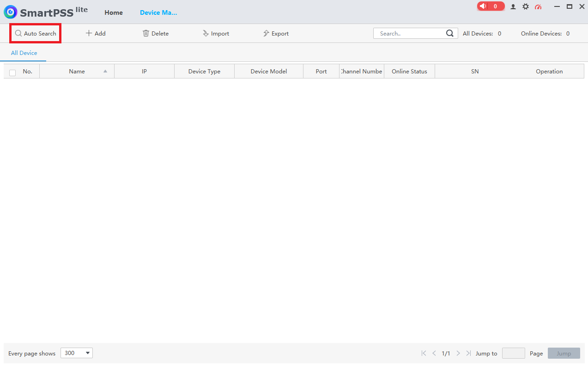Expand the Every page shows dropdown
The image size is (588, 367).
point(77,353)
